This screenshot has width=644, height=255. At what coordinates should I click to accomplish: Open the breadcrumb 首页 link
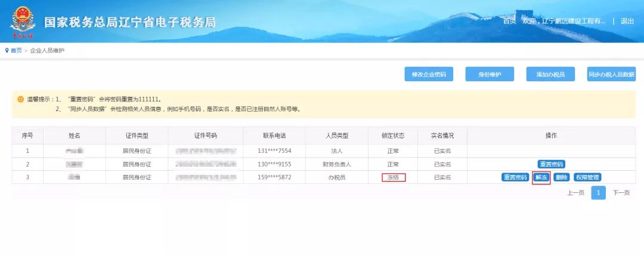tap(16, 51)
